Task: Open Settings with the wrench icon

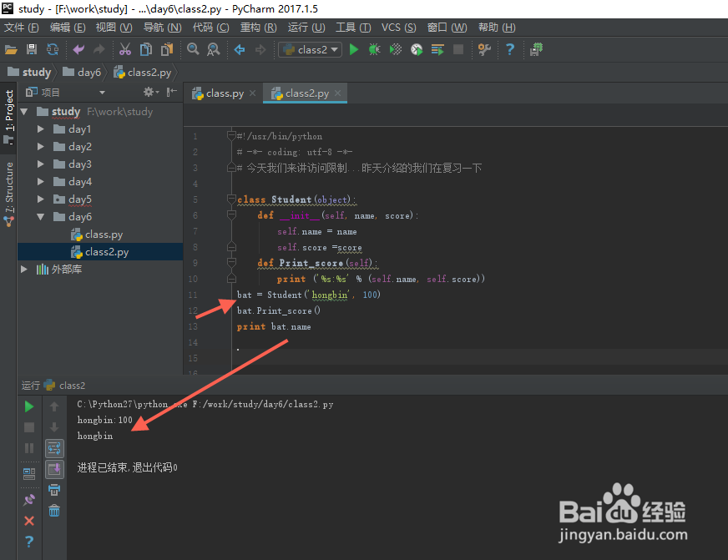Action: pos(484,49)
